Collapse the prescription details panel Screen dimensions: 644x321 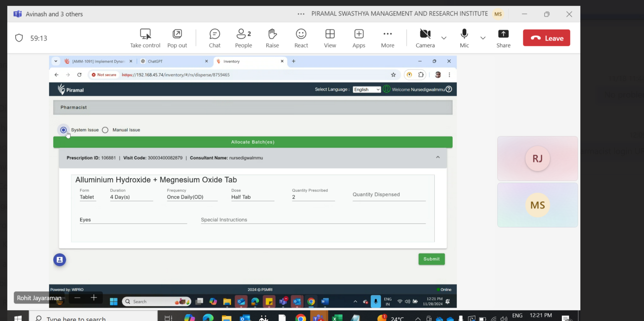(x=438, y=157)
